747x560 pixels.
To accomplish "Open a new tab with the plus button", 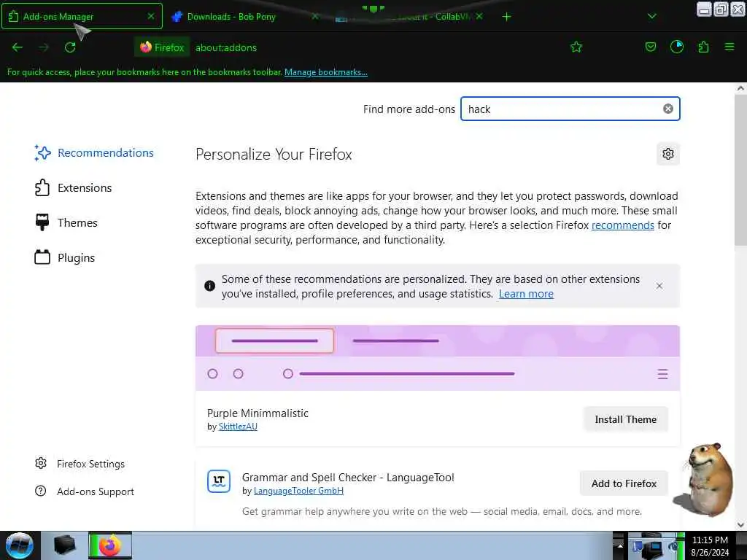I will [x=506, y=17].
